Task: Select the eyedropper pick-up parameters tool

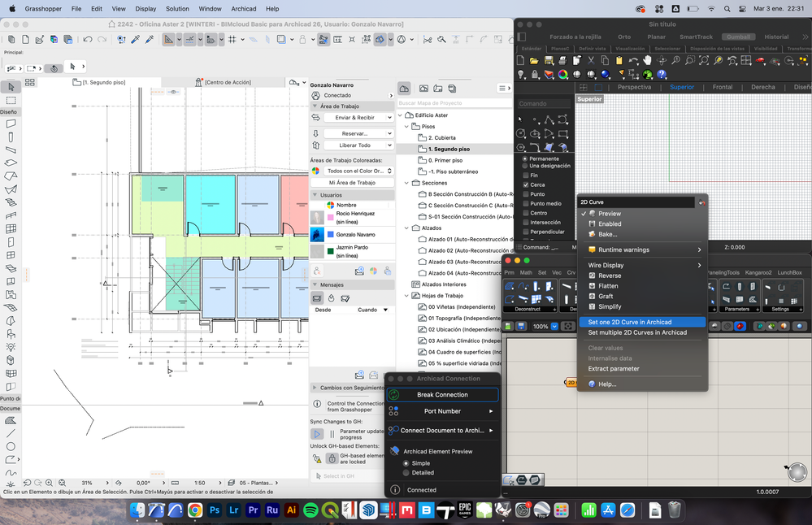Action: point(136,39)
